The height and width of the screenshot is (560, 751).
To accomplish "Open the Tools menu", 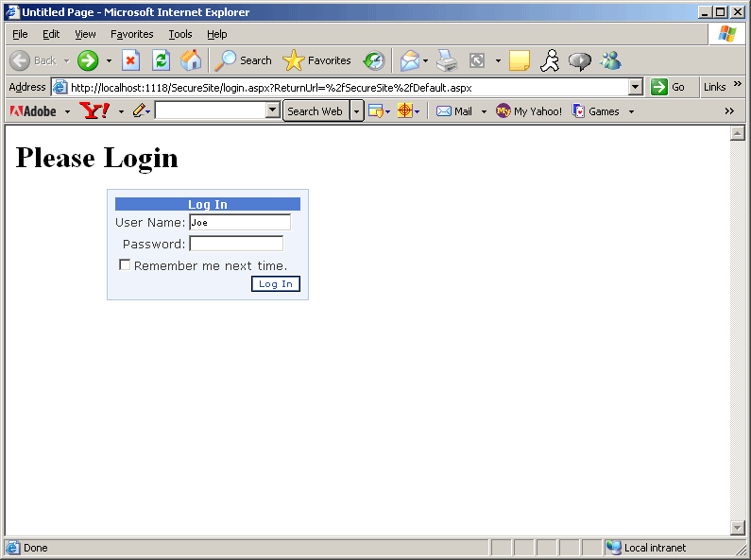I will (x=180, y=34).
